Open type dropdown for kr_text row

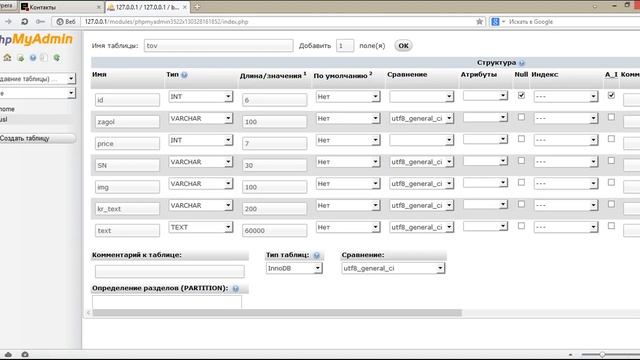[x=200, y=205]
